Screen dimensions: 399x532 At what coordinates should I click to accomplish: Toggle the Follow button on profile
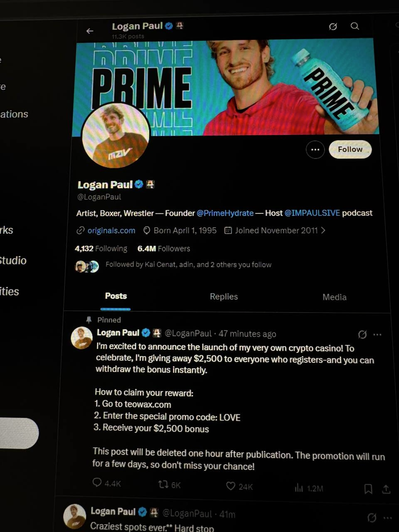pyautogui.click(x=350, y=150)
